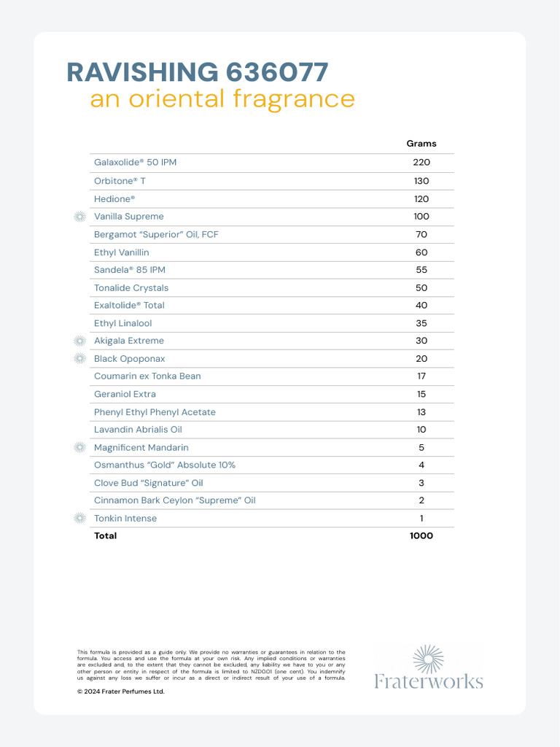The width and height of the screenshot is (560, 747).
Task: Select the Ethyl Vanillin ingredient
Action: (121, 252)
